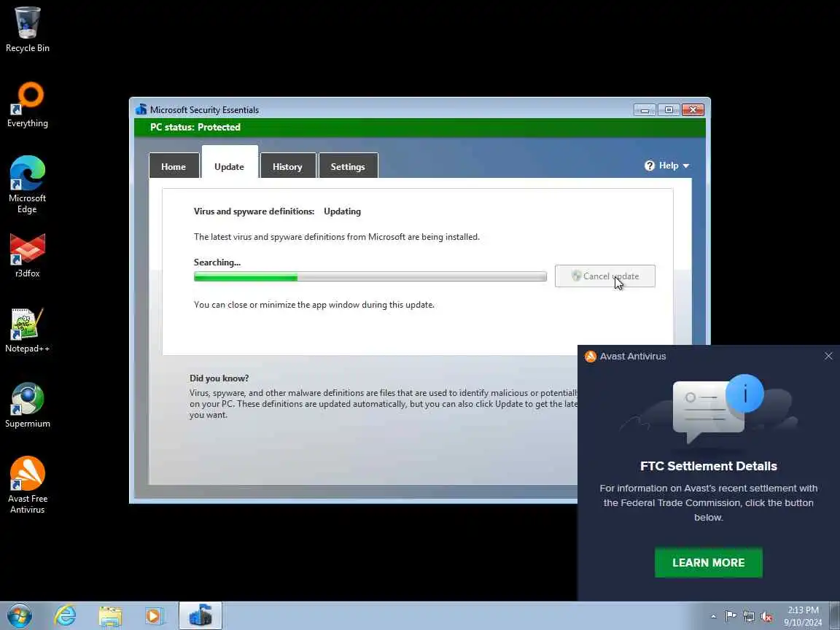Click the network status tray icon
The image size is (840, 630).
(x=748, y=616)
